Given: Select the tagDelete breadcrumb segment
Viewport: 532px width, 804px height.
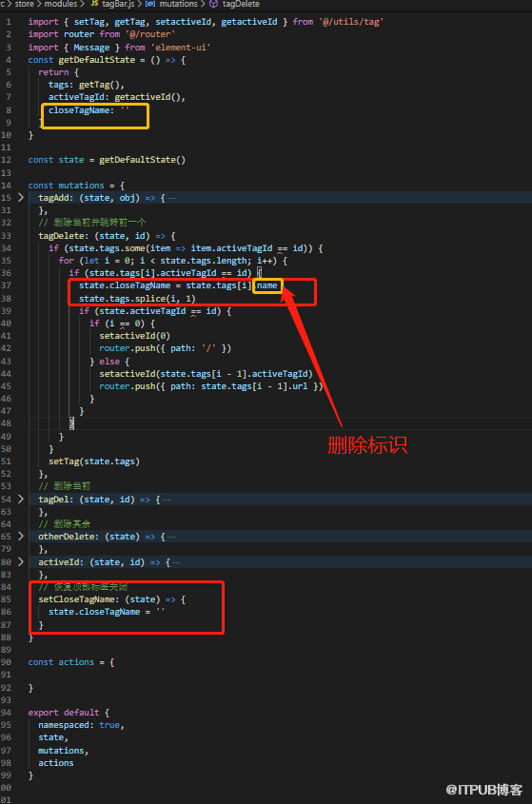Looking at the screenshot, I should point(241,4).
